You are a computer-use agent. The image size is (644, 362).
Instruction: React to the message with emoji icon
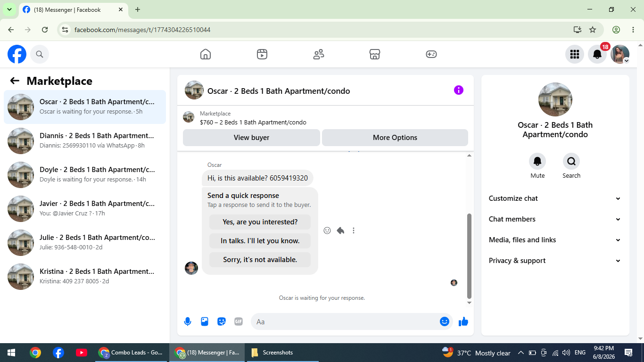click(327, 230)
